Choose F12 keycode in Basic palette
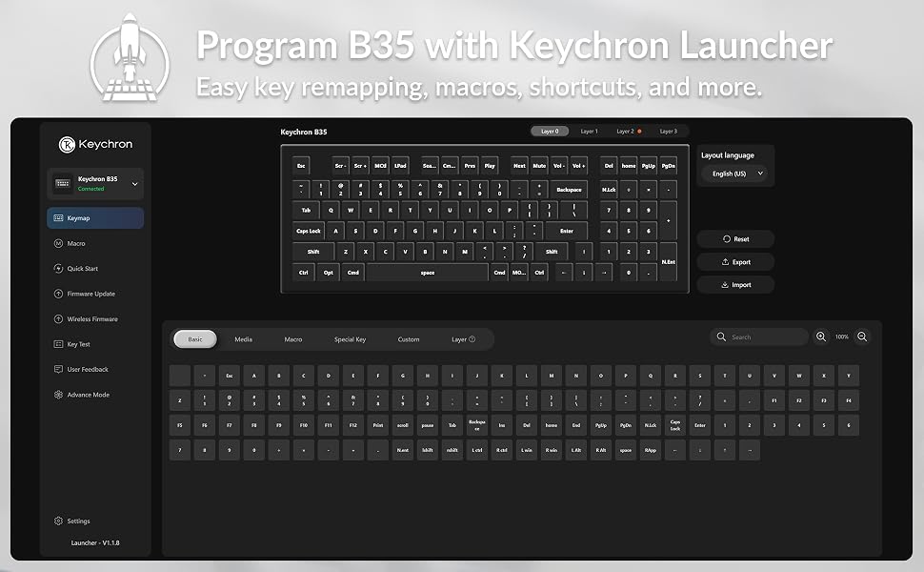The image size is (924, 572). point(353,425)
